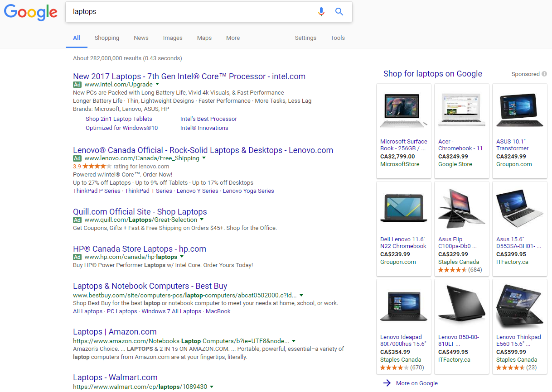The image size is (552, 392).
Task: Click inside the search box containing laptops
Action: click(x=190, y=12)
